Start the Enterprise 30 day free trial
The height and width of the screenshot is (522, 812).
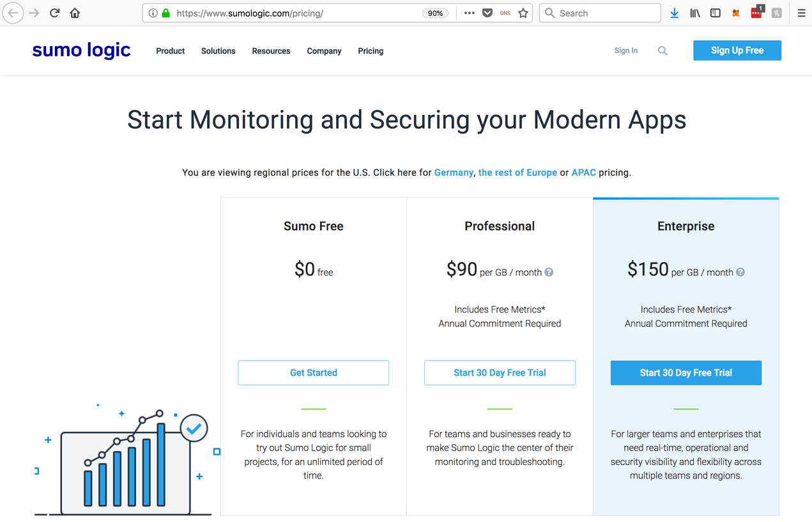[686, 372]
